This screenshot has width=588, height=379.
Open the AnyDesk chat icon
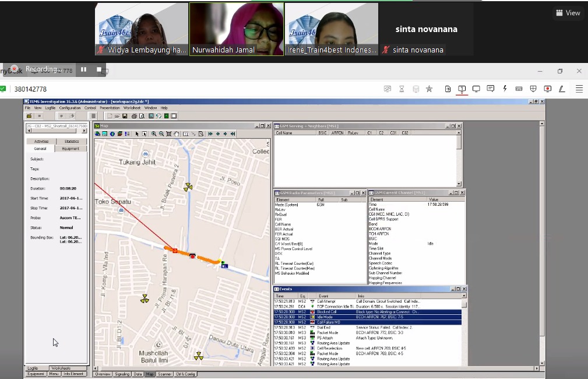point(490,89)
